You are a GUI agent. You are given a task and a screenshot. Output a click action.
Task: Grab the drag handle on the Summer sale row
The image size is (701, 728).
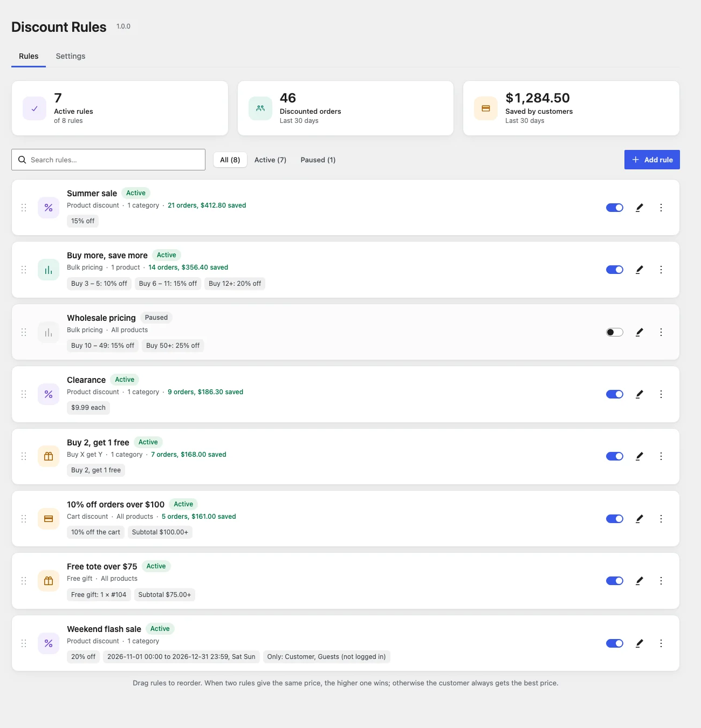point(24,208)
